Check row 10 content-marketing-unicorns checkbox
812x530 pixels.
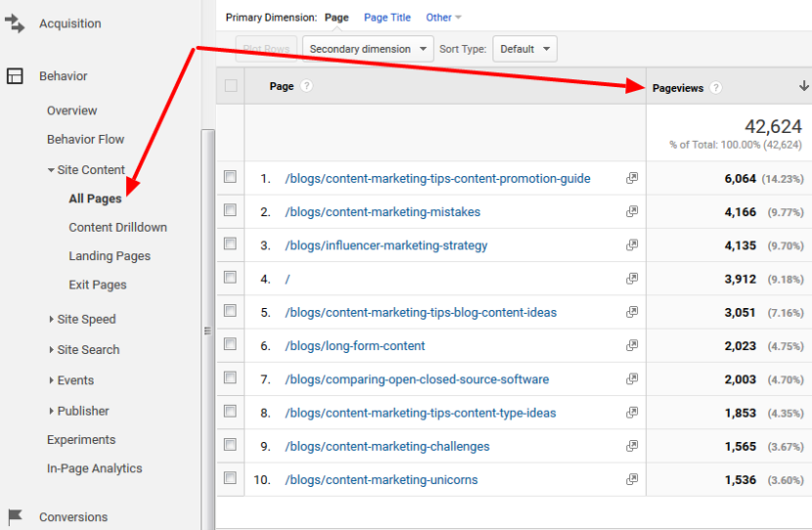(230, 477)
